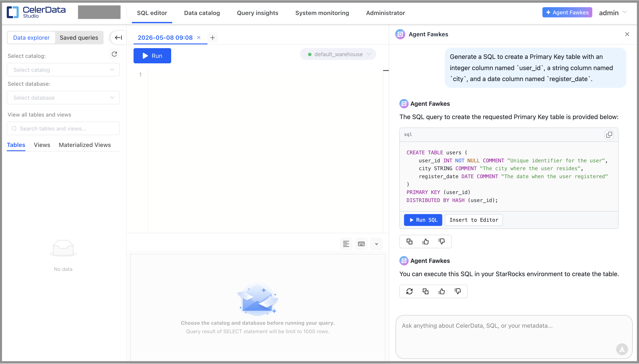Copy the last Agent Fawkes reply
Image resolution: width=639 pixels, height=364 pixels.
pos(425,291)
